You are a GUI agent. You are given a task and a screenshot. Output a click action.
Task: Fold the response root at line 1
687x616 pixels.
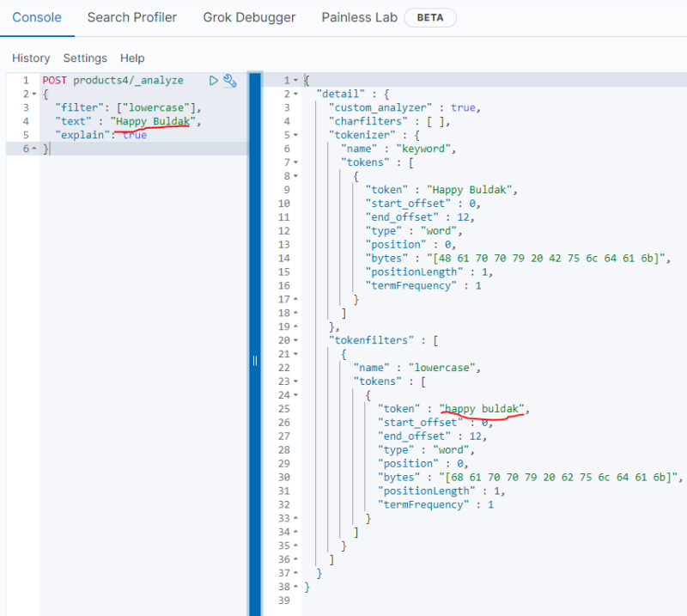coord(295,80)
